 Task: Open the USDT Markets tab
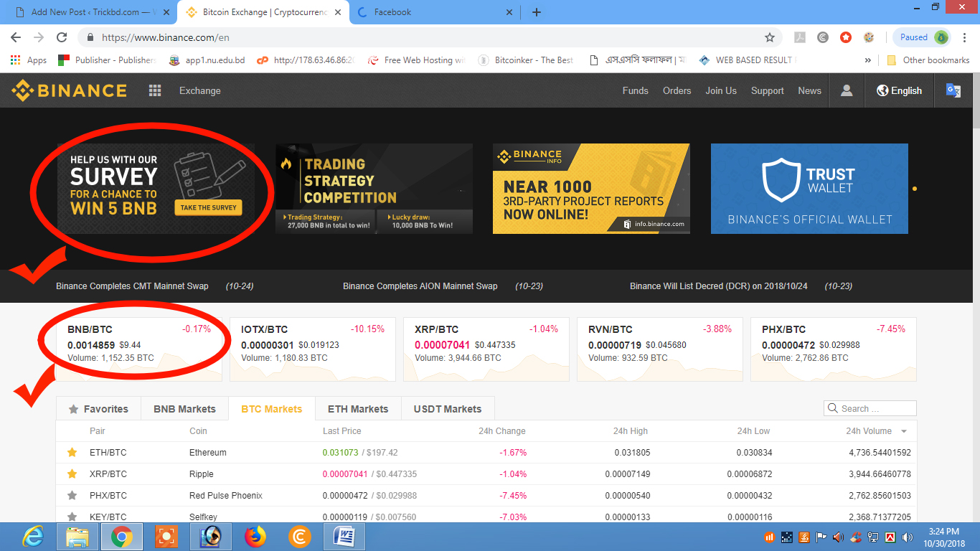click(x=448, y=409)
